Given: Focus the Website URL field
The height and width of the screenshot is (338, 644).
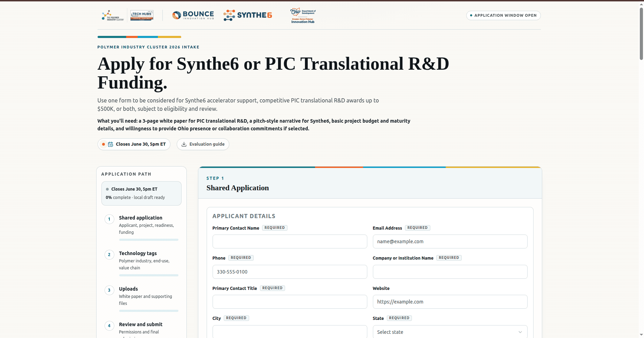Looking at the screenshot, I should (x=450, y=302).
